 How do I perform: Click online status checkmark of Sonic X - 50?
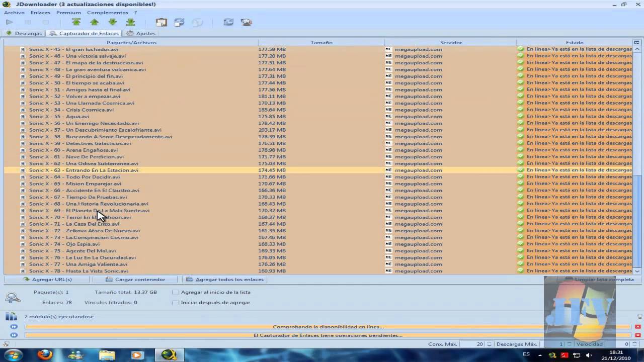pos(521,83)
